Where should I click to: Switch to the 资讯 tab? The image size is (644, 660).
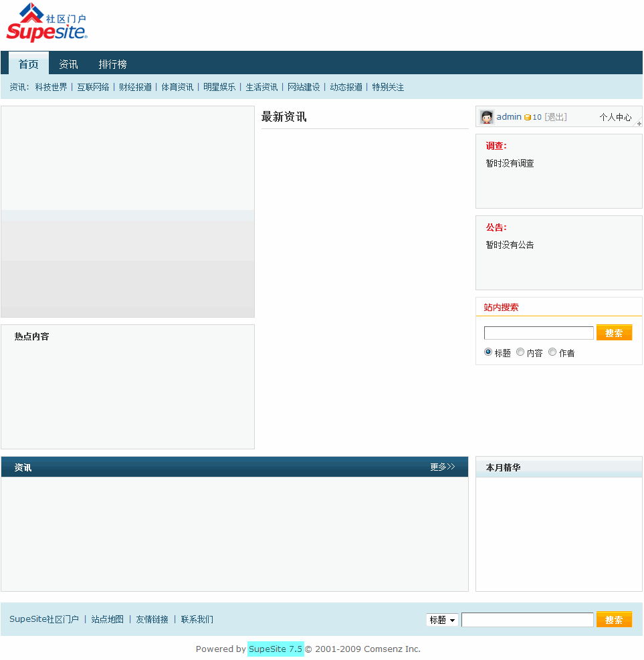click(x=68, y=64)
